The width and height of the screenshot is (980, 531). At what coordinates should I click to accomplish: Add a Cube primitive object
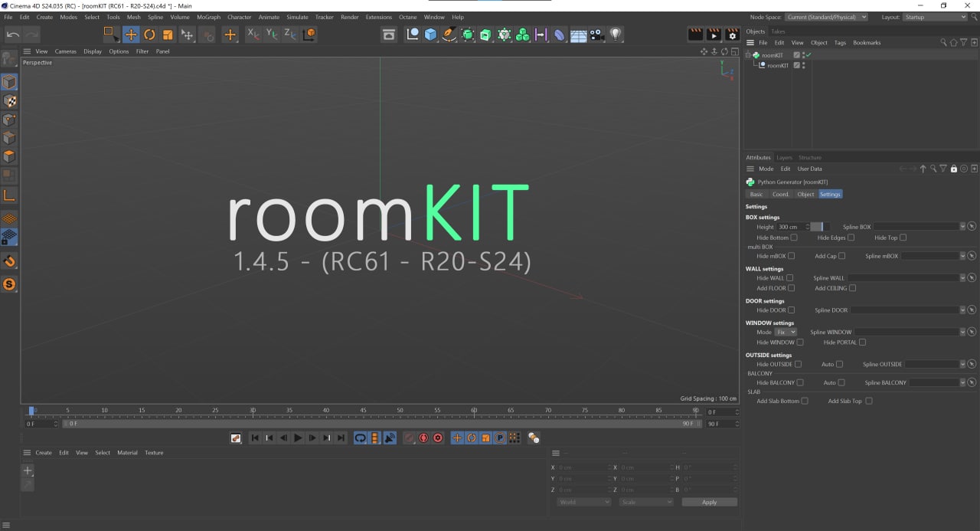pyautogui.click(x=431, y=34)
